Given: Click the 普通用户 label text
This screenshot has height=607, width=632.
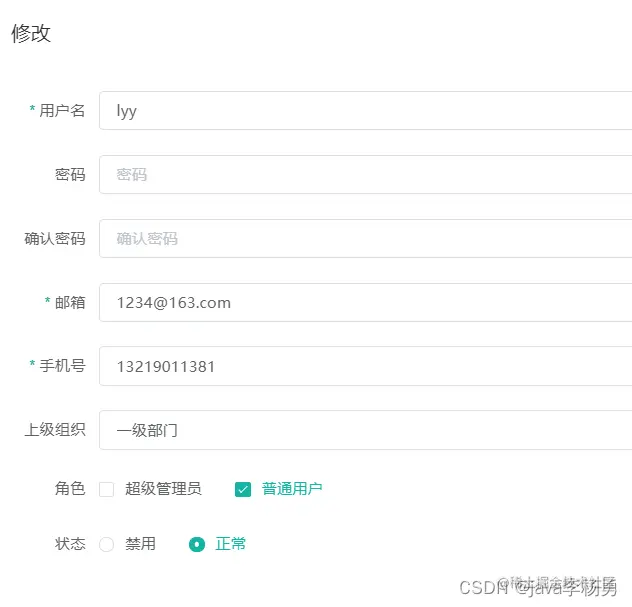Looking at the screenshot, I should tap(292, 489).
